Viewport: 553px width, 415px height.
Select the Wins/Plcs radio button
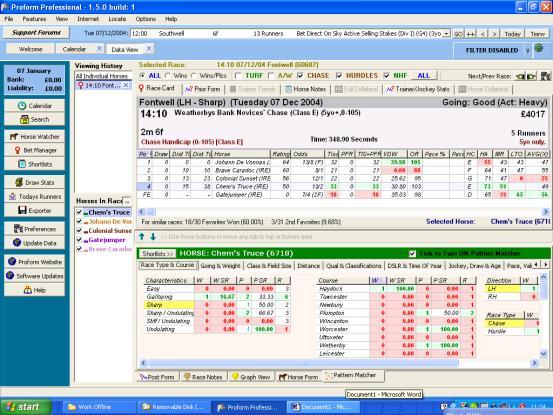tap(193, 75)
